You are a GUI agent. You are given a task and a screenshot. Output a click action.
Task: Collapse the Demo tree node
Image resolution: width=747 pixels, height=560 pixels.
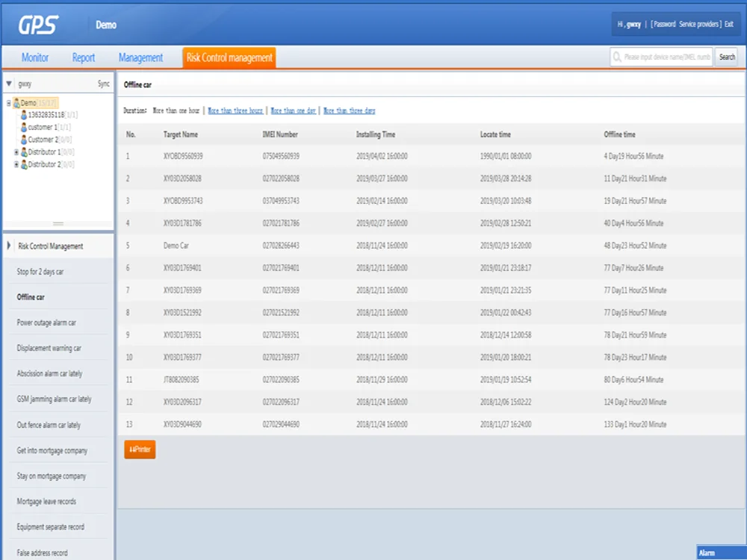point(9,103)
